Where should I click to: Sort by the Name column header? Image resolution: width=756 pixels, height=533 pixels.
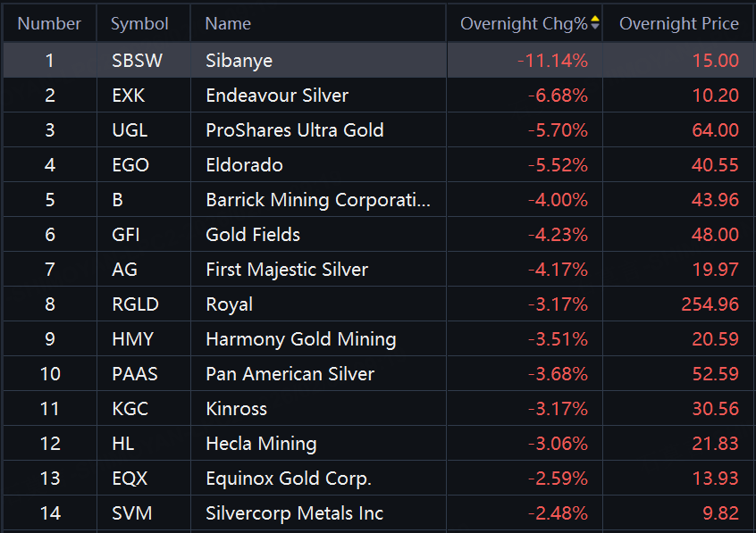pyautogui.click(x=228, y=23)
